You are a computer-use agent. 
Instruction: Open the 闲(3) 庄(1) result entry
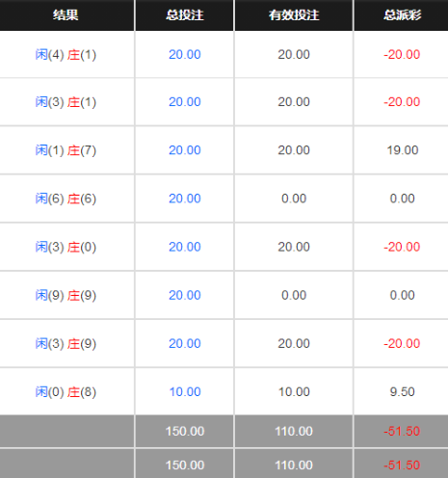tap(66, 102)
